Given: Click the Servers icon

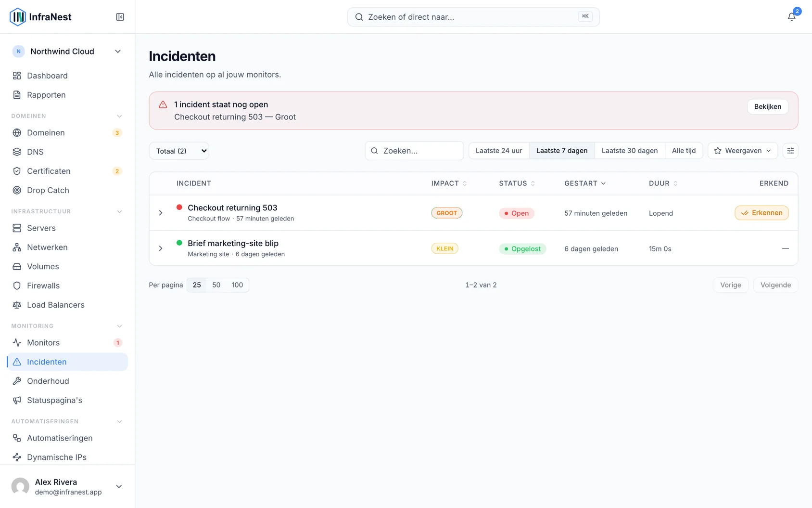Looking at the screenshot, I should pyautogui.click(x=17, y=228).
